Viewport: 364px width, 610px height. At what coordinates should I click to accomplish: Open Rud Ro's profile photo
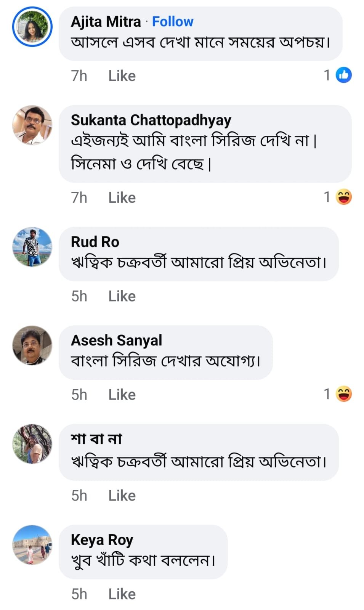[32, 247]
